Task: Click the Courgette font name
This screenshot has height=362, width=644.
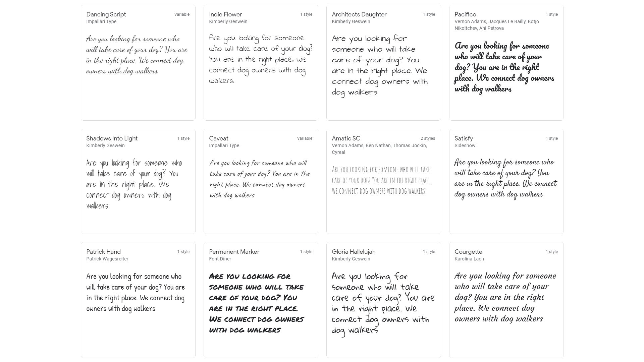Action: (468, 252)
